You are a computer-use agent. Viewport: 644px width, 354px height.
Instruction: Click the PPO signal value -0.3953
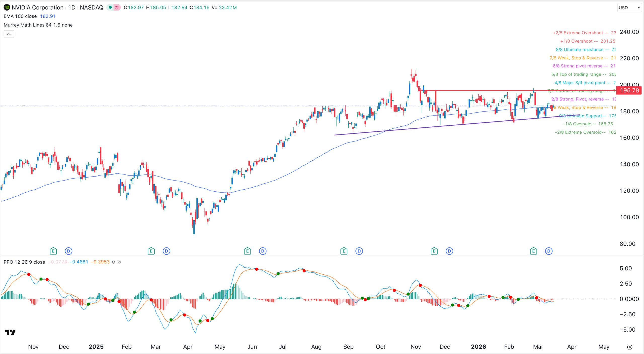[100, 262]
